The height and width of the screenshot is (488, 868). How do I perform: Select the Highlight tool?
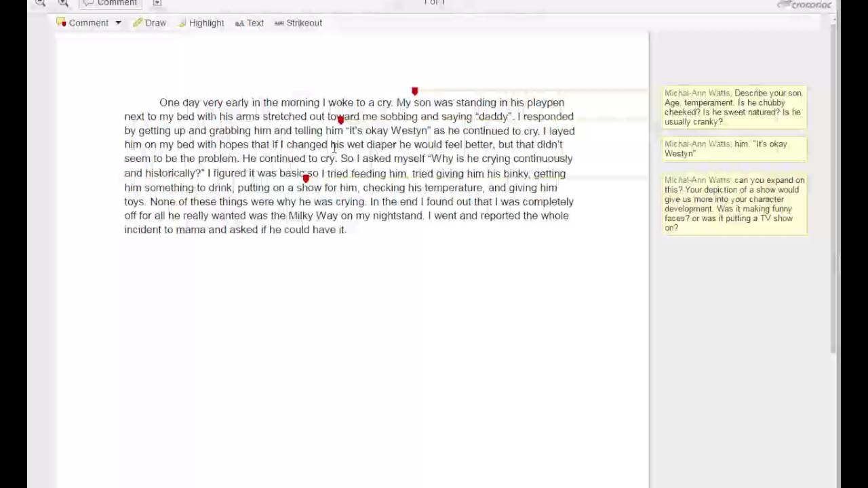pos(201,23)
